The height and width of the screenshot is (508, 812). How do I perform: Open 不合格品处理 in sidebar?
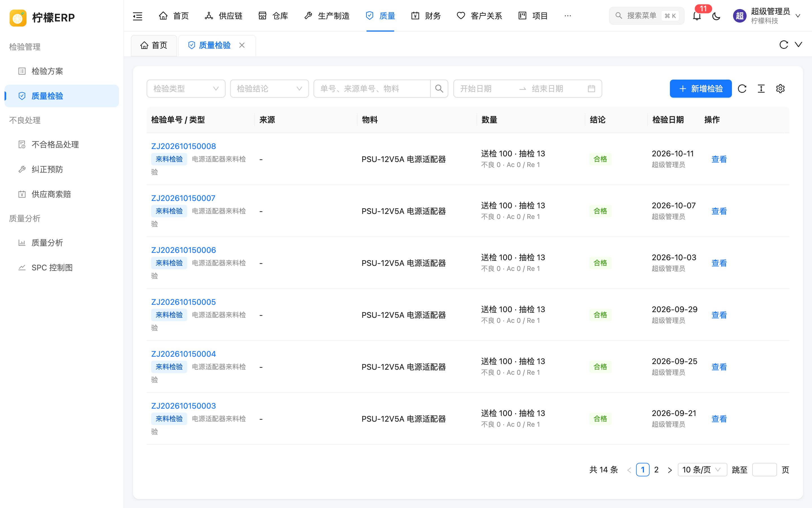click(x=62, y=144)
